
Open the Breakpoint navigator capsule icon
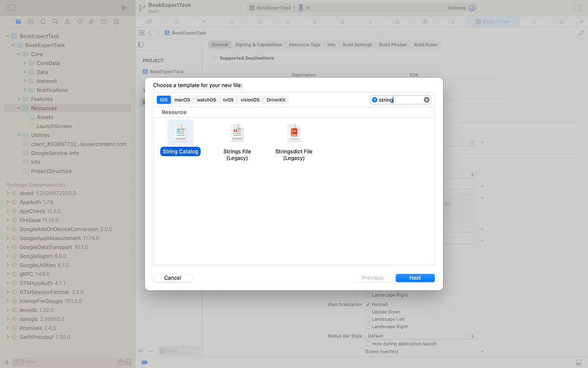105,22
